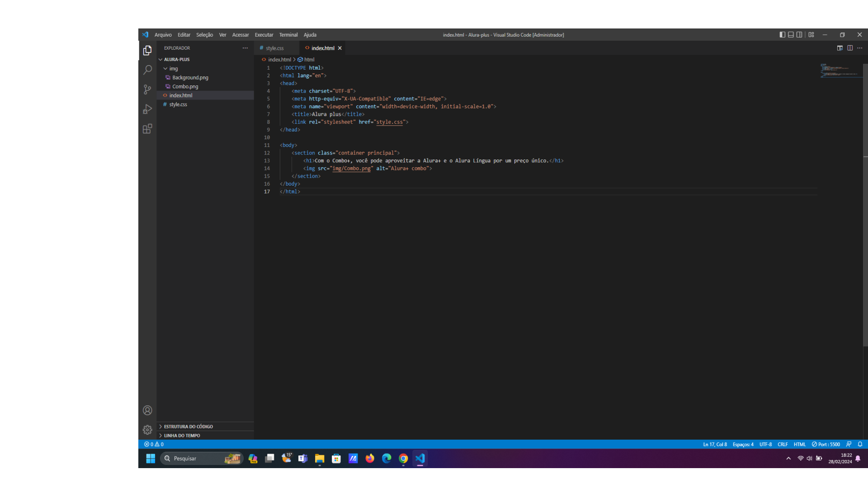The height and width of the screenshot is (488, 868).
Task: Open the Extensions view
Action: [147, 129]
